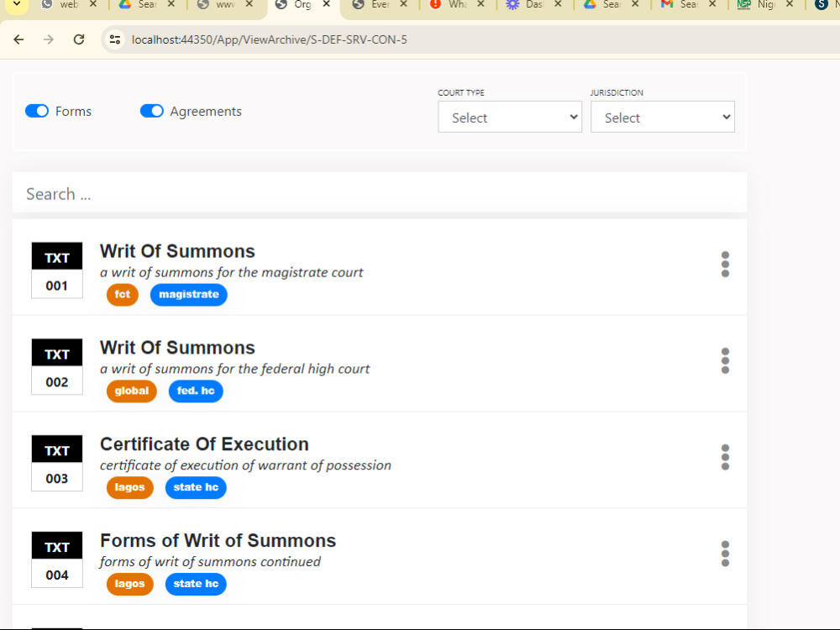Open options menu for Writ Of Summons 002
Viewport: 840px width, 630px height.
click(725, 360)
